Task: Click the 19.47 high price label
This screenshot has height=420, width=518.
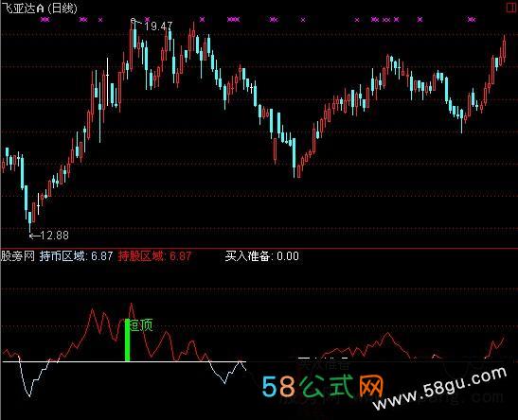Action: click(x=158, y=26)
